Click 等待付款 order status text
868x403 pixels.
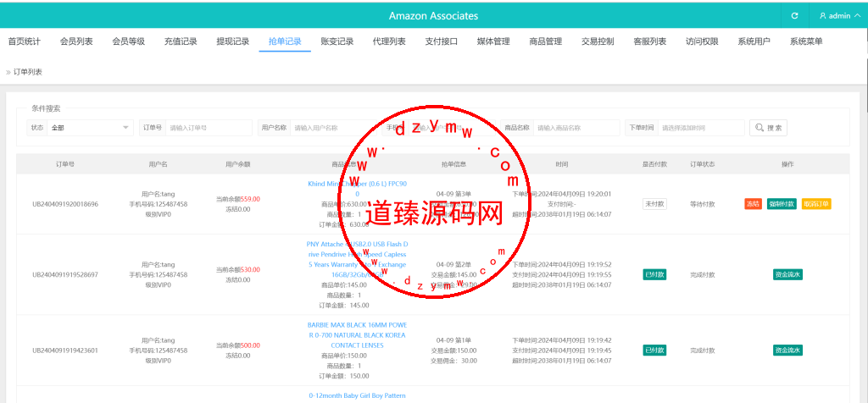(703, 204)
